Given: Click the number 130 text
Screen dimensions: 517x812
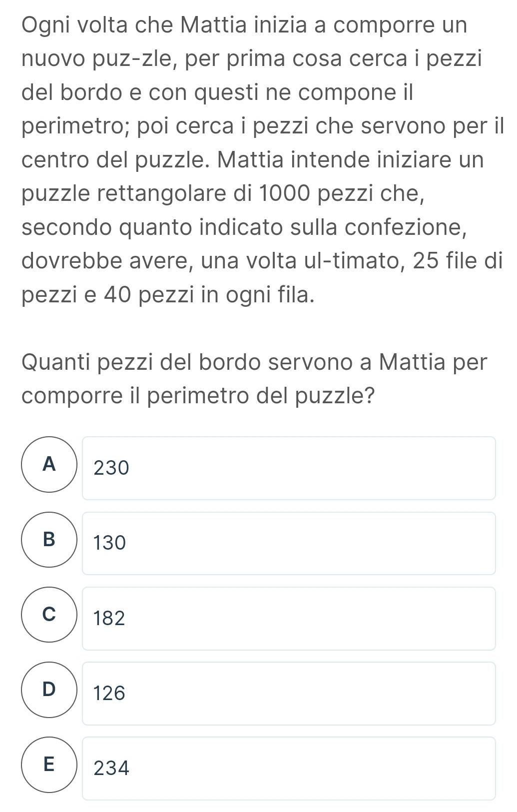Looking at the screenshot, I should coord(110,543).
